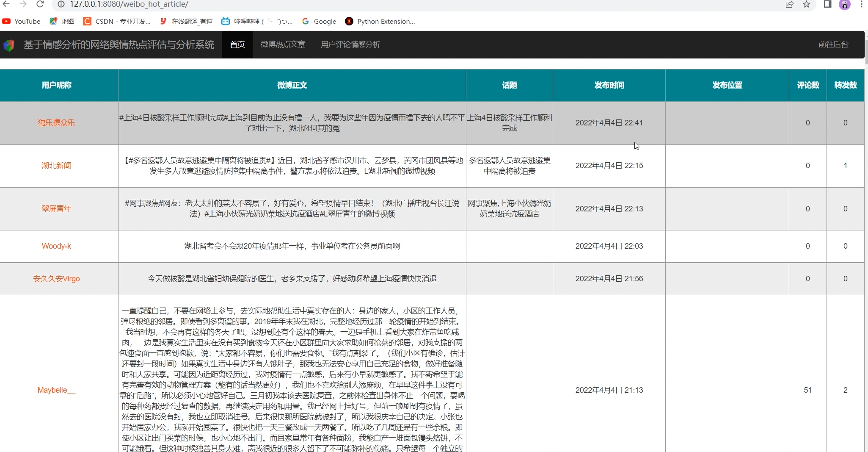Click the post text about 多名返鄂人员

(x=292, y=166)
